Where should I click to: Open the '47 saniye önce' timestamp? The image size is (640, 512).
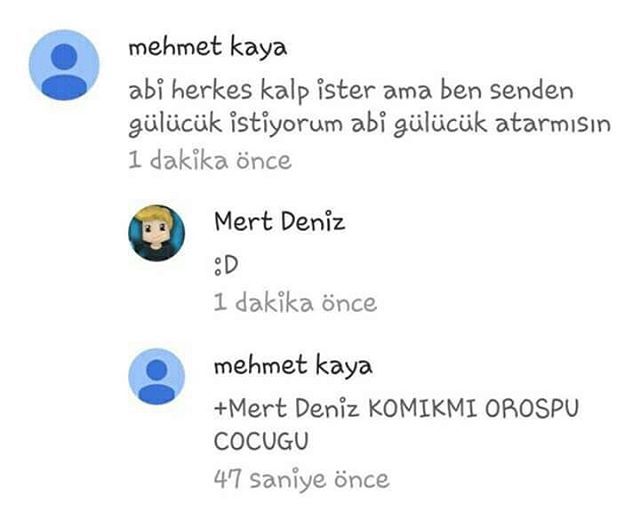point(302,479)
